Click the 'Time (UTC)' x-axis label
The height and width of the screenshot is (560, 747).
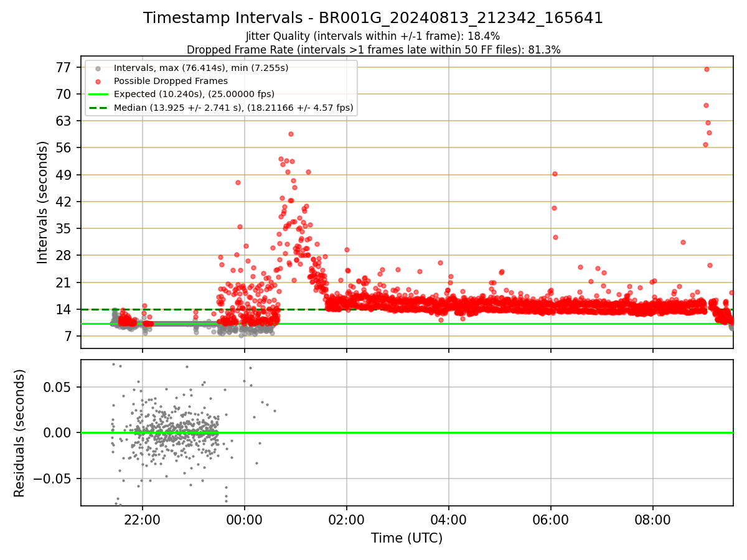coord(406,538)
